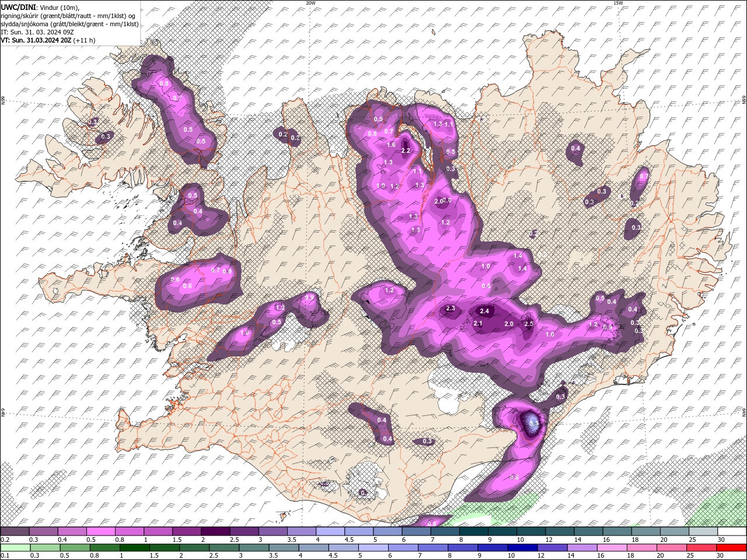Viewport: 747px width, 560px height.
Task: Click the dark teal snow swatch between 8 and 9
Action: coord(474,531)
